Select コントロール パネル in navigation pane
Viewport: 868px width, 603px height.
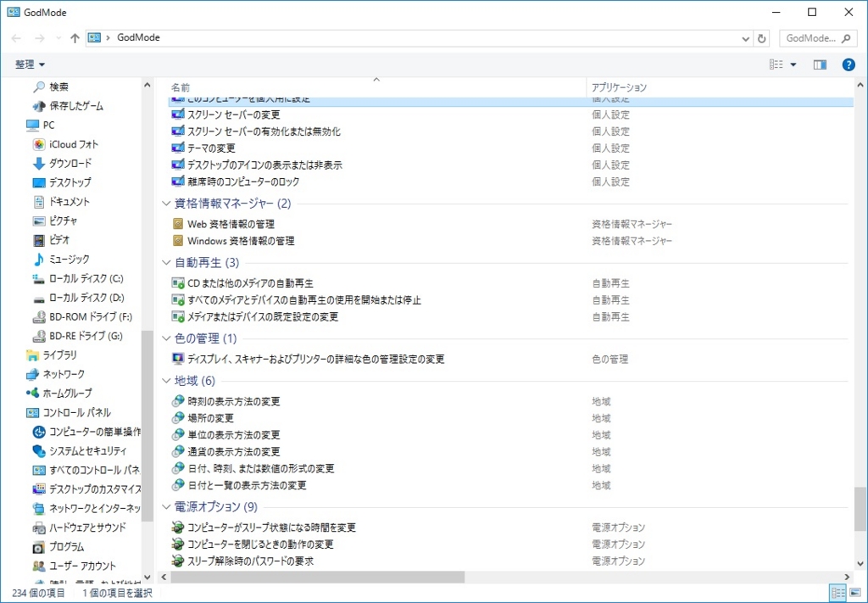click(77, 412)
